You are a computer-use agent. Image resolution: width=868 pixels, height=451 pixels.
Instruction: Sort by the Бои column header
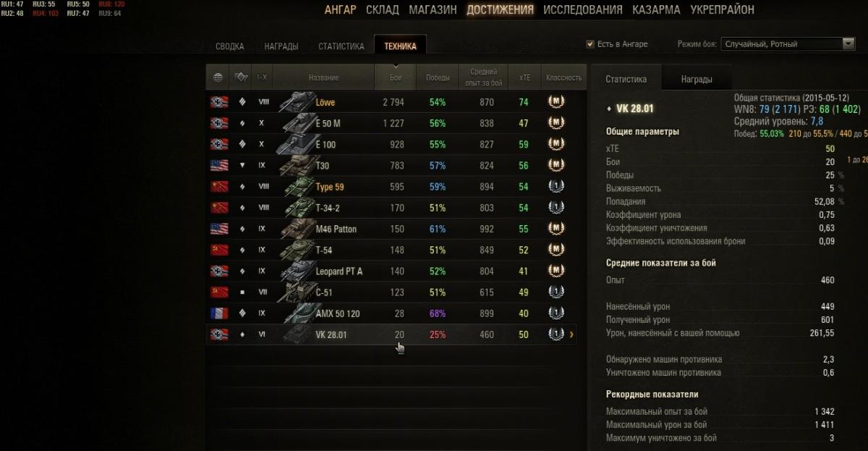(x=395, y=77)
